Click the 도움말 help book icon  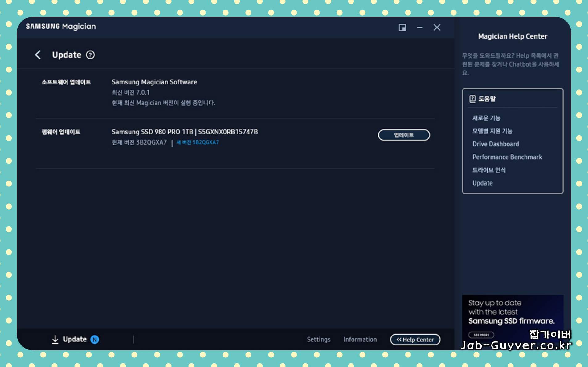point(472,99)
